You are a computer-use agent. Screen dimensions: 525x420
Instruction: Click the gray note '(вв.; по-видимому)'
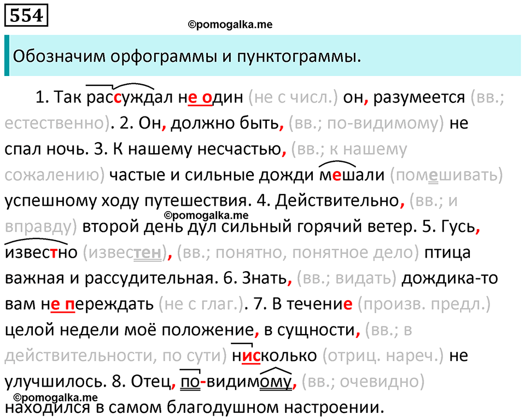point(366,123)
